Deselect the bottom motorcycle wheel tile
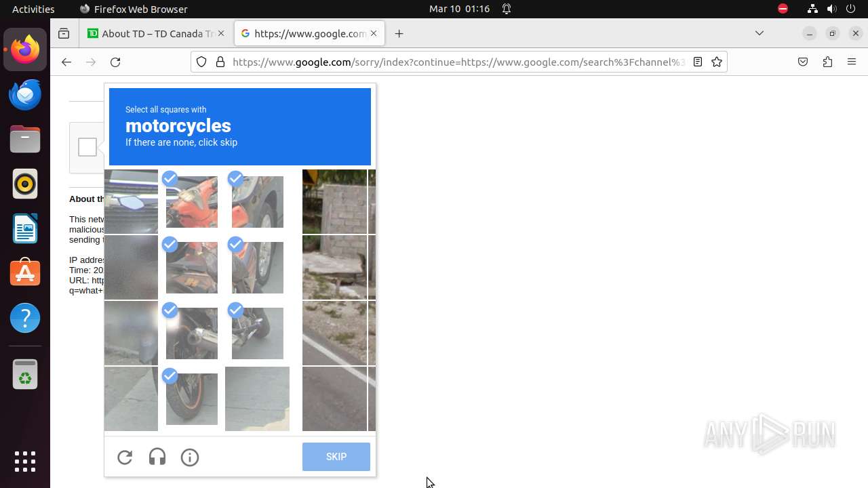The height and width of the screenshot is (488, 868). (x=192, y=399)
